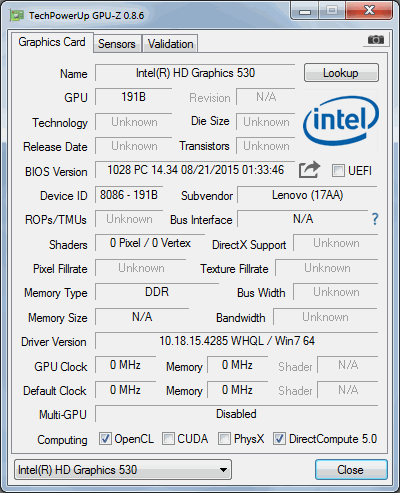400x493 pixels.
Task: Uncheck DirectCompute 5.0 checkbox
Action: pyautogui.click(x=279, y=439)
